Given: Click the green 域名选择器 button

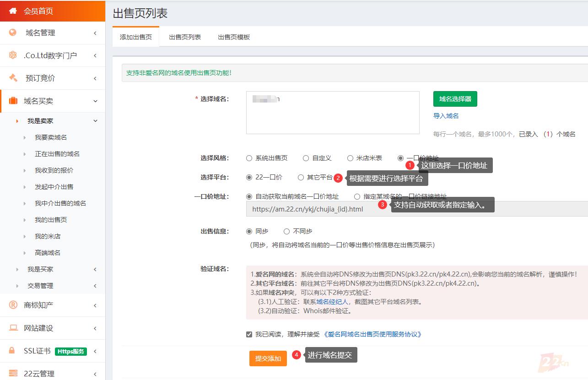Looking at the screenshot, I should pyautogui.click(x=455, y=99).
